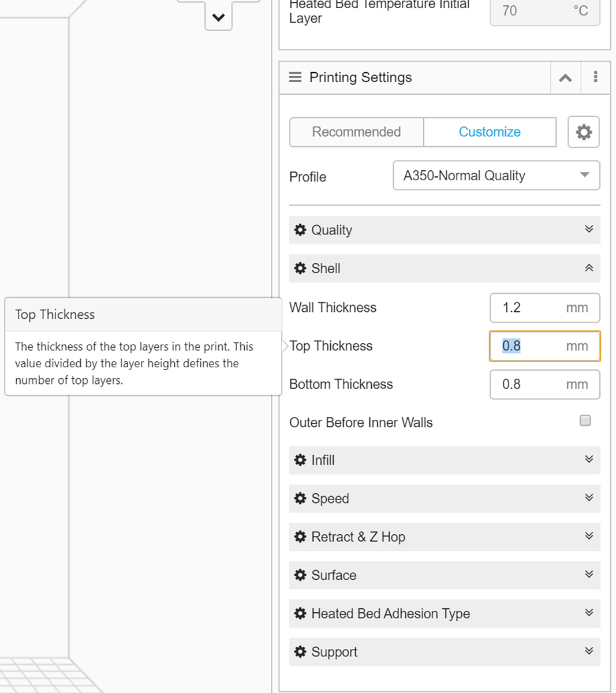Screen dimensions: 616x693
Task: Click the Wall Thickness input field
Action: [x=544, y=308]
